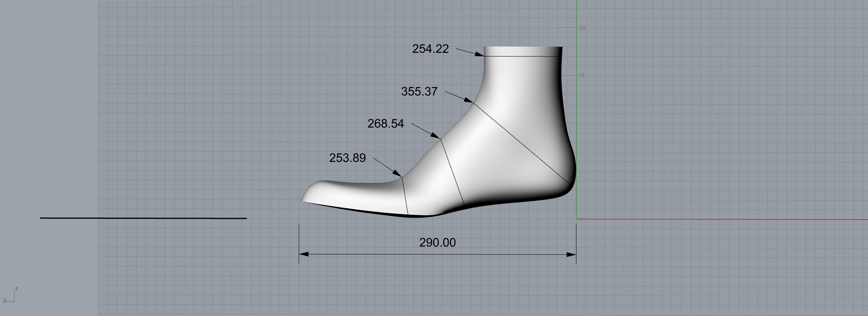Select the black horizontal line at left
The image size is (868, 316).
pyautogui.click(x=143, y=218)
